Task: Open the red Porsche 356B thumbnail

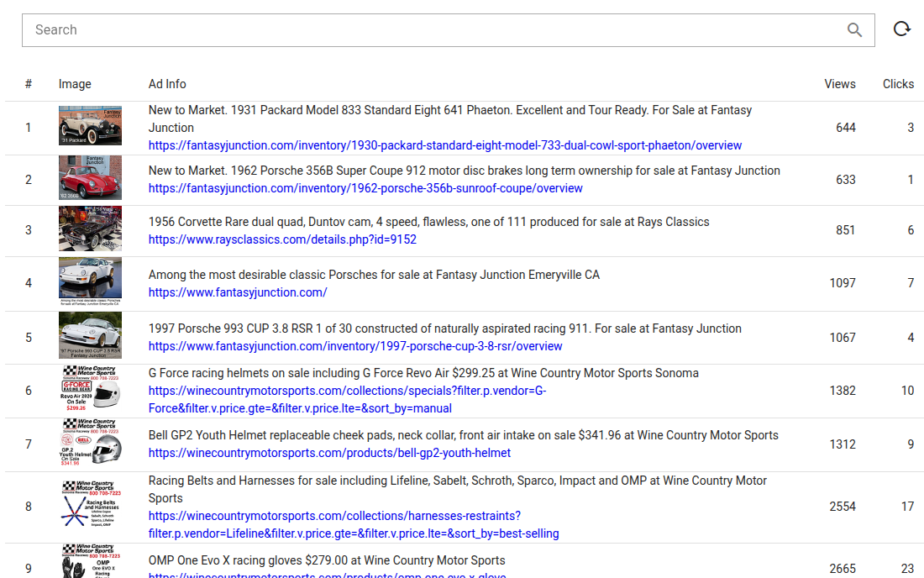Action: (90, 178)
